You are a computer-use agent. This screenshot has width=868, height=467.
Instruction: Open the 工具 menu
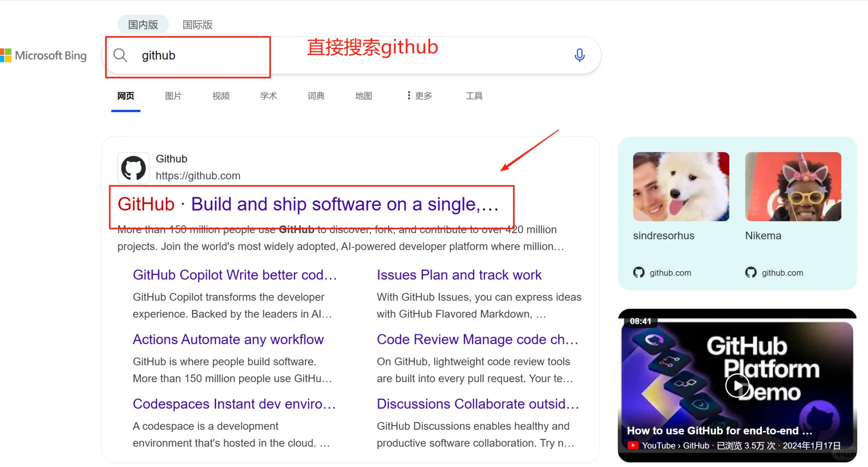(x=474, y=96)
